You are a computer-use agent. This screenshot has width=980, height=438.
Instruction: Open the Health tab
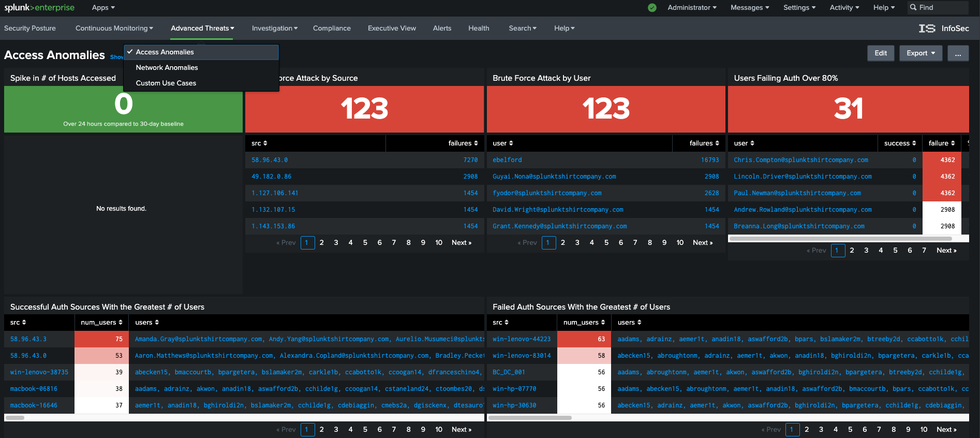tap(479, 28)
